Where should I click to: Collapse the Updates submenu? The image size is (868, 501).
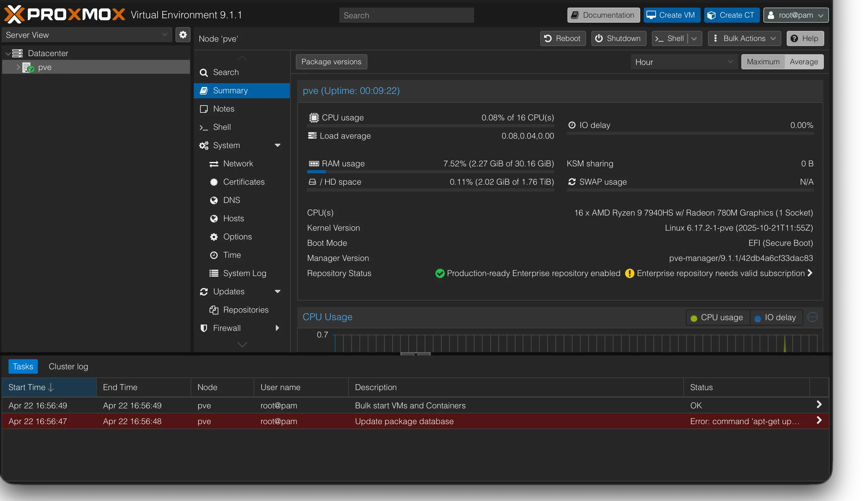pyautogui.click(x=277, y=291)
